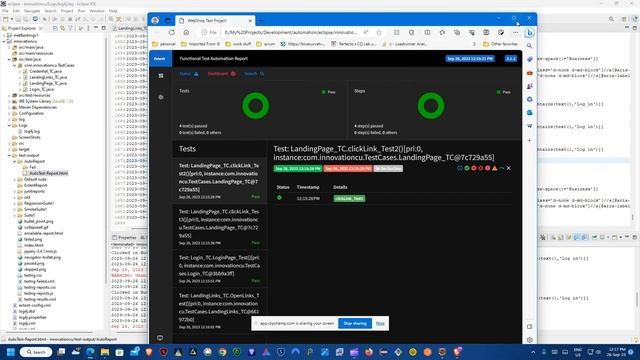Select the Search tab in report

click(x=254, y=74)
